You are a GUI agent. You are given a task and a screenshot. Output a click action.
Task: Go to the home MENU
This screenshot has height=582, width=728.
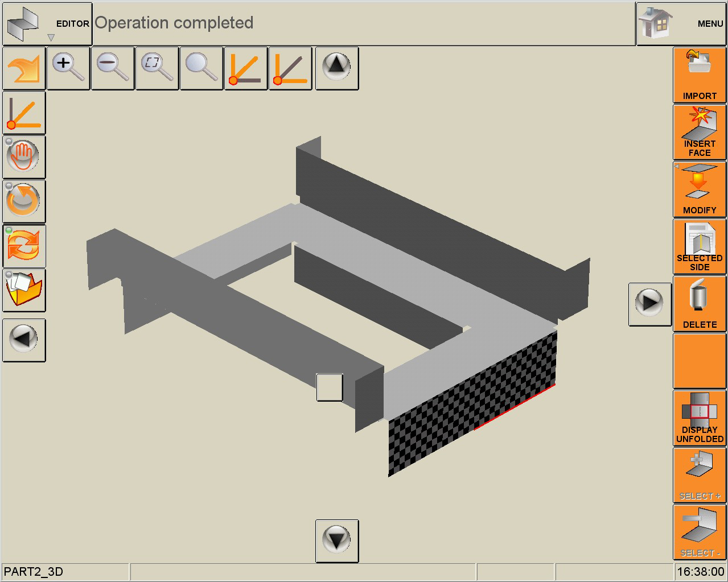[681, 24]
